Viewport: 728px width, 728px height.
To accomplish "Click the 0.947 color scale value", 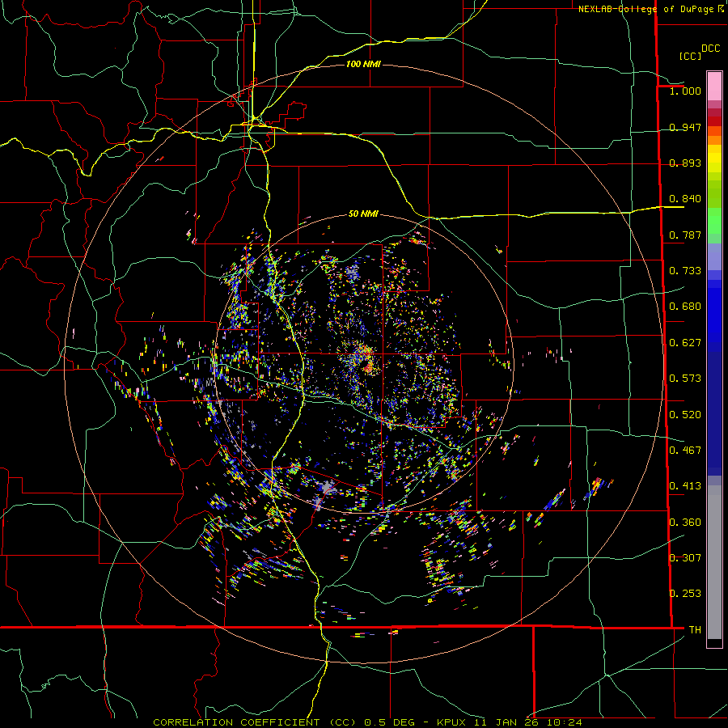I will coord(685,127).
